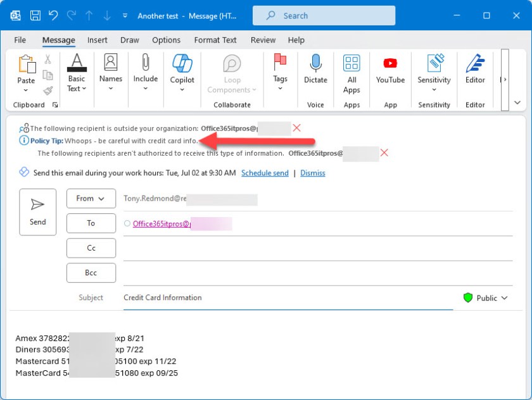Switch to the Review tab

pos(263,40)
